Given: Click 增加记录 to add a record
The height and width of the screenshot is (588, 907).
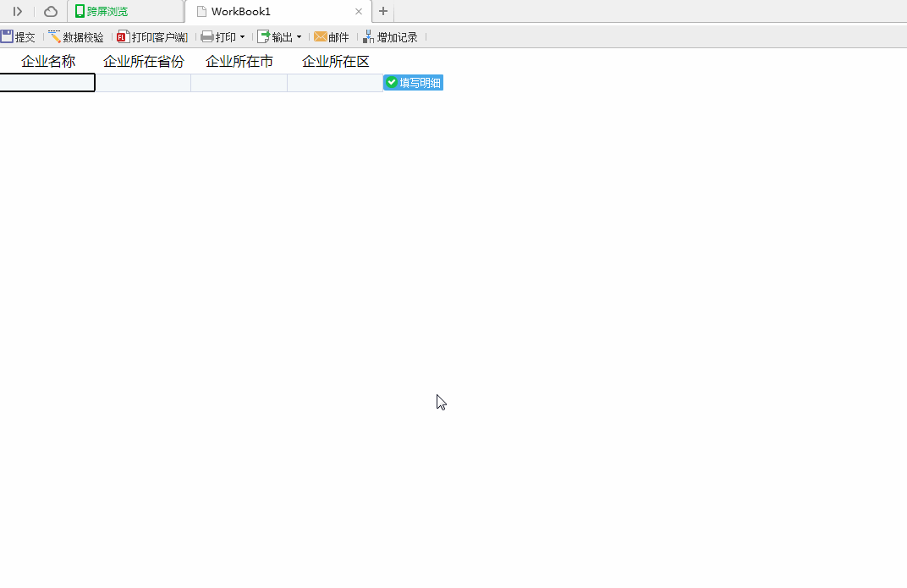Looking at the screenshot, I should pyautogui.click(x=390, y=37).
